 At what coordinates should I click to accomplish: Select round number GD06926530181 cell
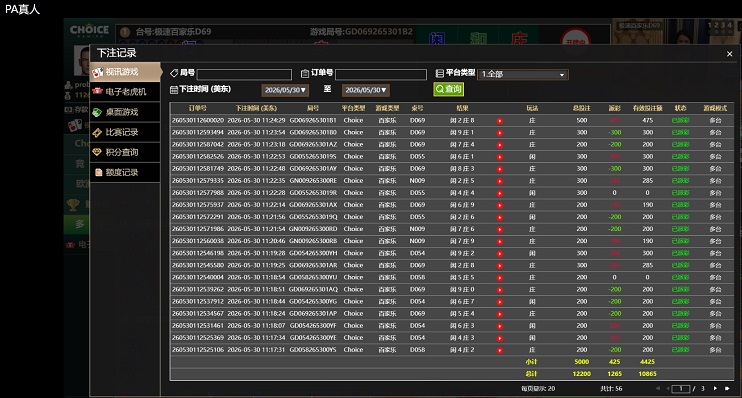click(x=313, y=121)
